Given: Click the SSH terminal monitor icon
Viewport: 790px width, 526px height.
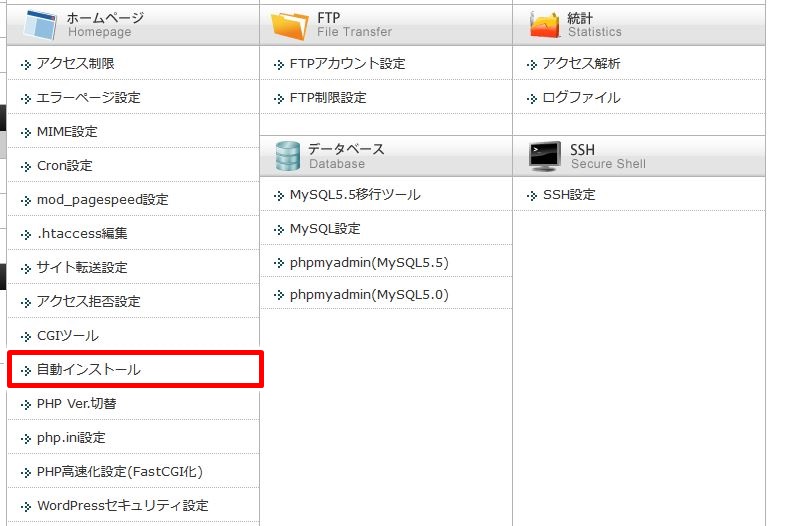Looking at the screenshot, I should click(545, 156).
